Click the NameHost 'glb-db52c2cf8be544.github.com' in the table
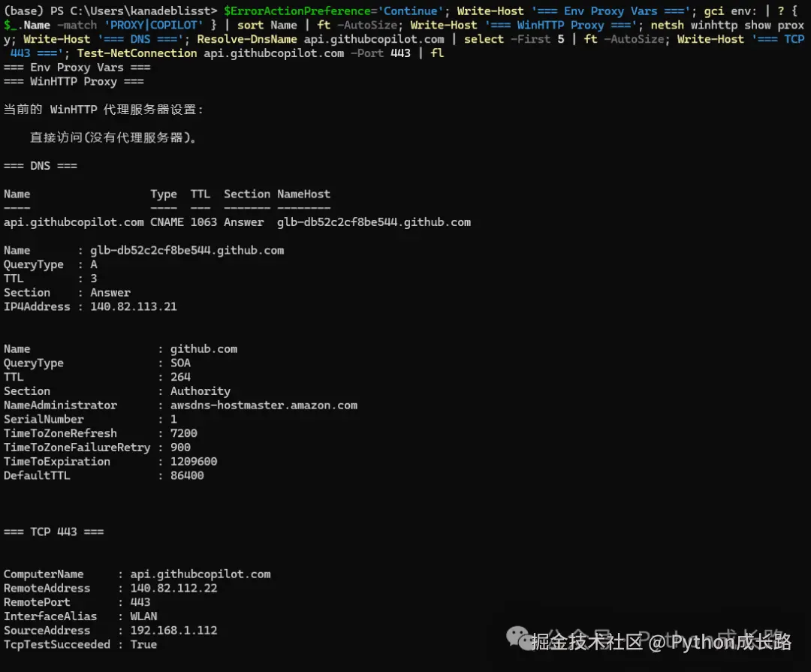 click(374, 222)
